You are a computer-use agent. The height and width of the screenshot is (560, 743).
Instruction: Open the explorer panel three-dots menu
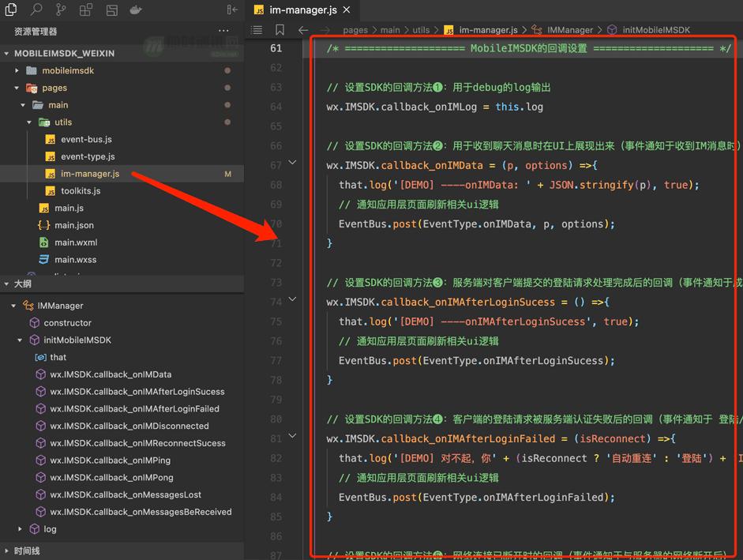point(224,32)
